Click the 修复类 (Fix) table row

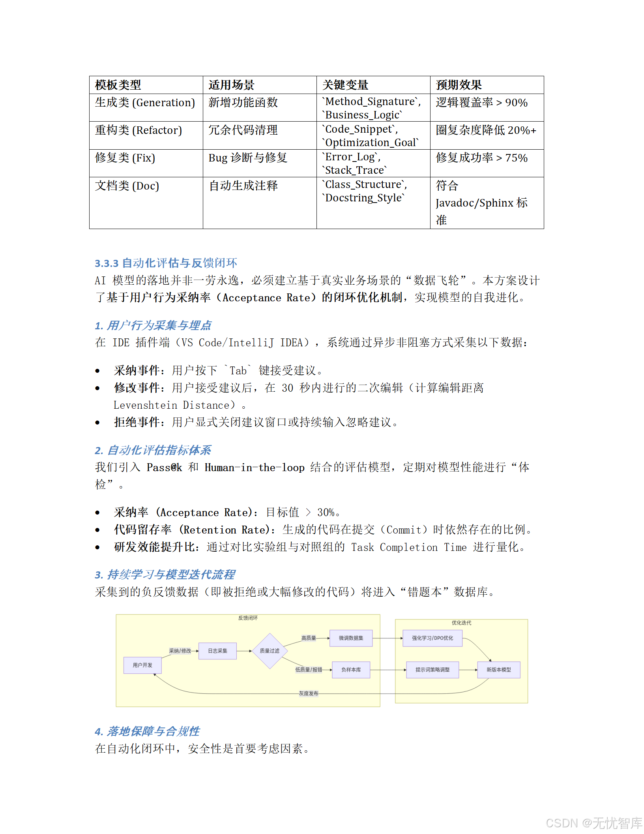[125, 158]
